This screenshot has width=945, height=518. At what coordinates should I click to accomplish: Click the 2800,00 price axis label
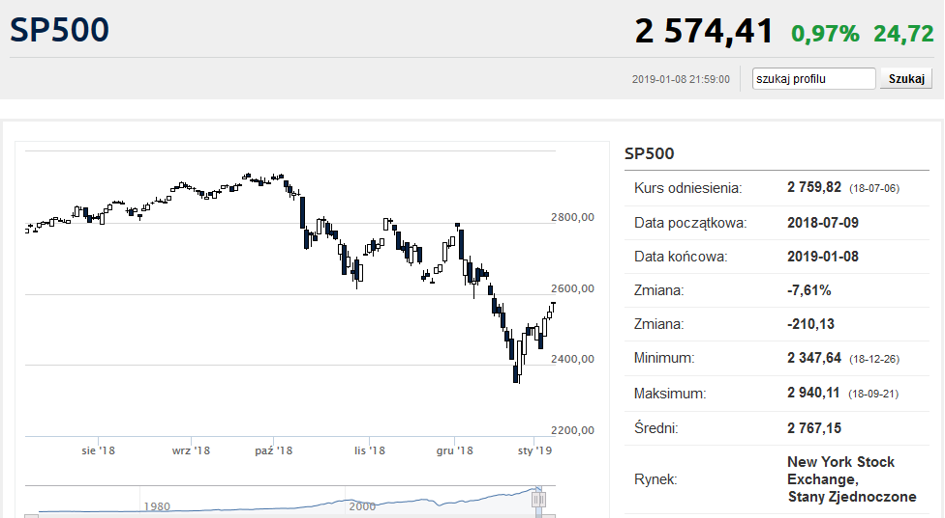click(573, 217)
